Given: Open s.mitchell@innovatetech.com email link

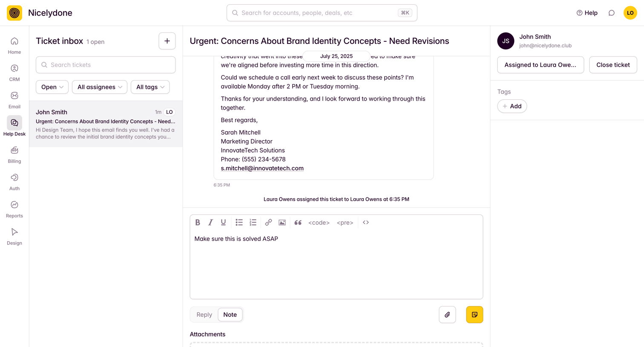Looking at the screenshot, I should pos(262,168).
